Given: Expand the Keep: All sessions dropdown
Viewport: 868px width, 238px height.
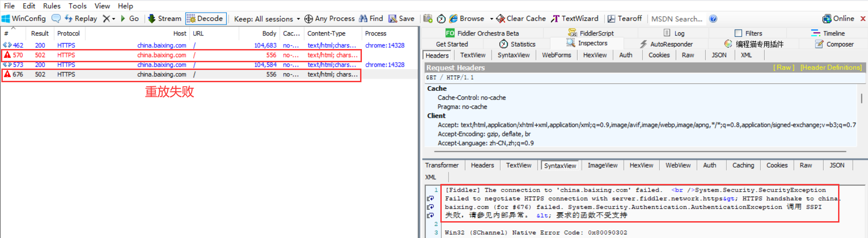Looking at the screenshot, I should 298,19.
